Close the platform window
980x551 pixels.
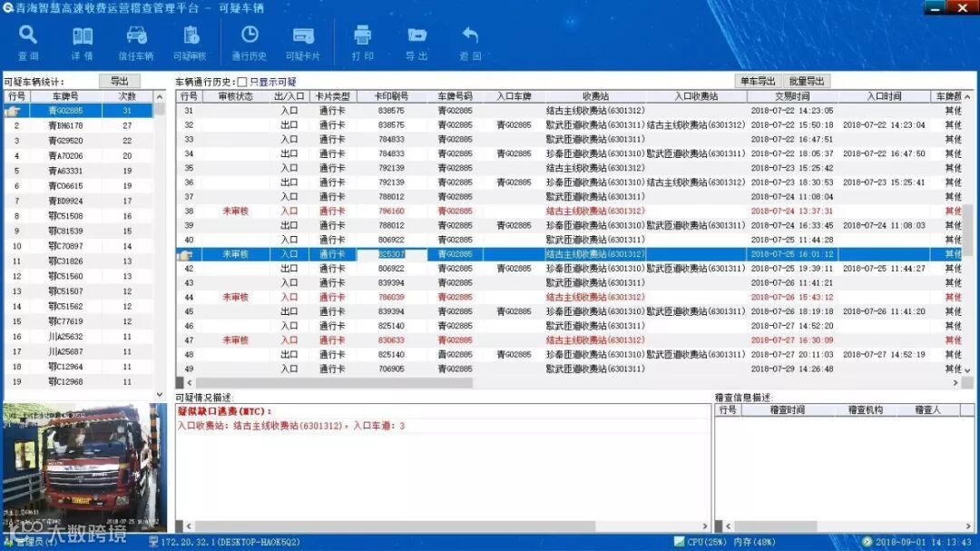point(963,8)
